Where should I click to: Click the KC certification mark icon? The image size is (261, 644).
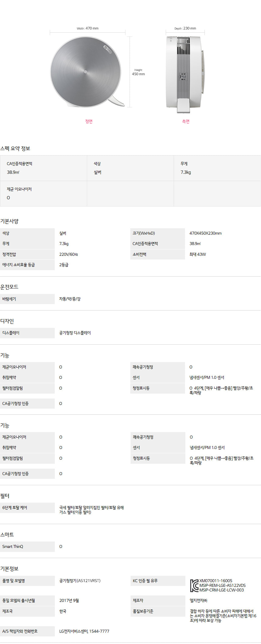tap(194, 585)
